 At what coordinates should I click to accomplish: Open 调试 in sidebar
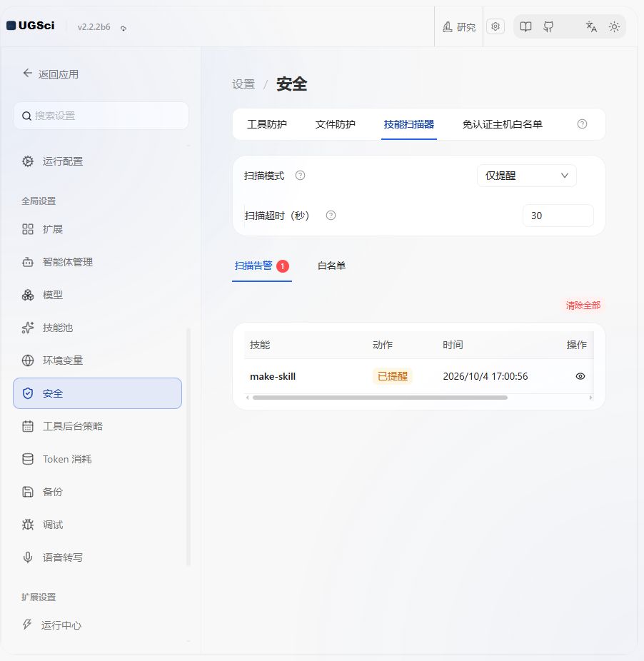click(x=97, y=525)
